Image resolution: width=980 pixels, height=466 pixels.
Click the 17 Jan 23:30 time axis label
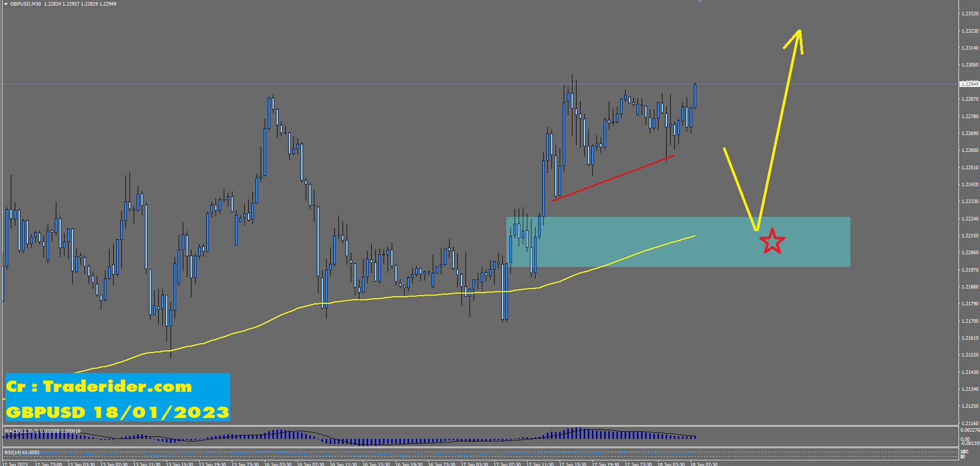638,464
